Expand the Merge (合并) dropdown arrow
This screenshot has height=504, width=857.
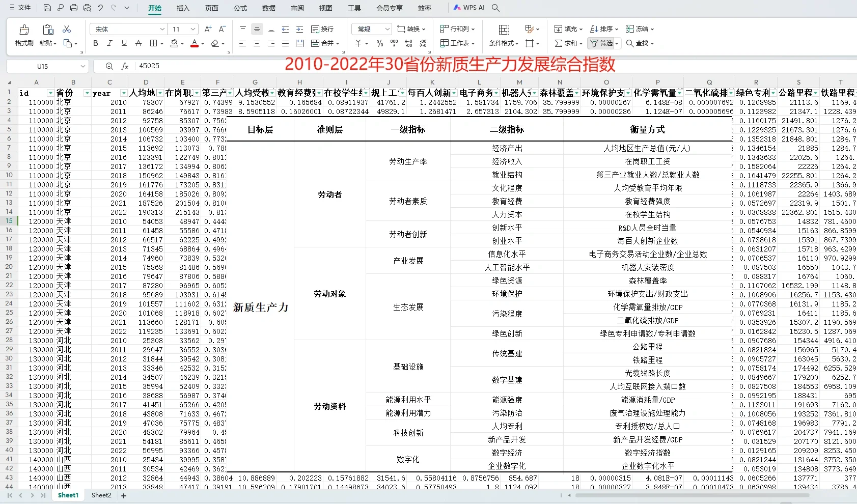338,43
